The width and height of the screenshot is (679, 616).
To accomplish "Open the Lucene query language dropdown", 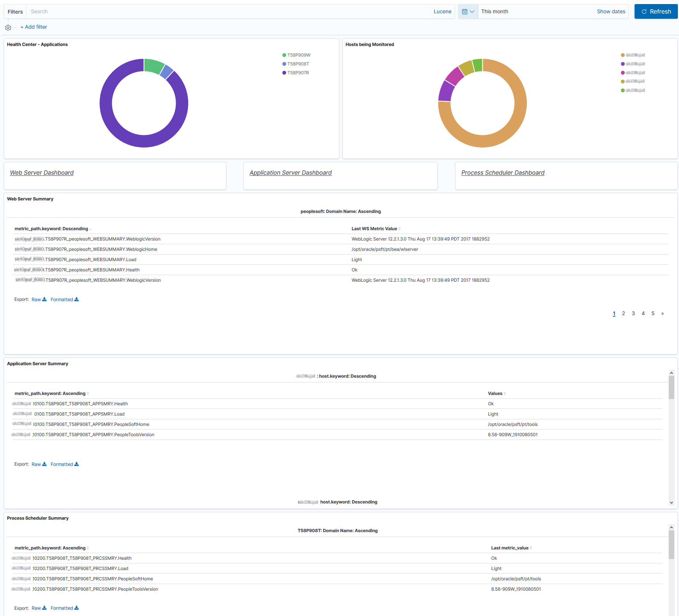I will pos(442,11).
